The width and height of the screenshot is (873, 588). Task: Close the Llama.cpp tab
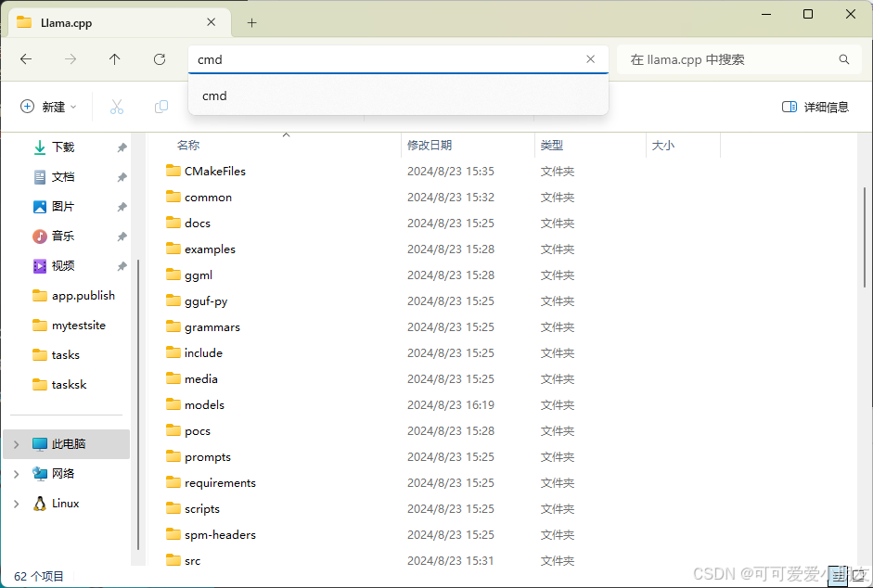tap(211, 22)
